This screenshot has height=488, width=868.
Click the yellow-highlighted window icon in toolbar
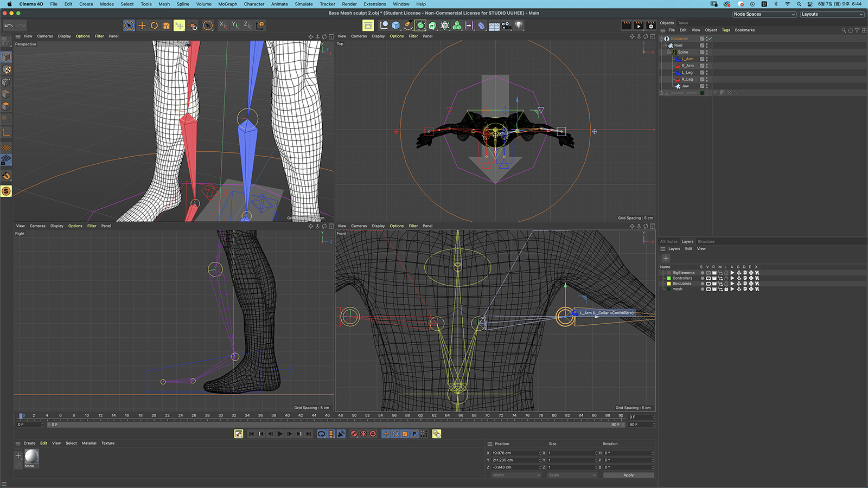[368, 25]
